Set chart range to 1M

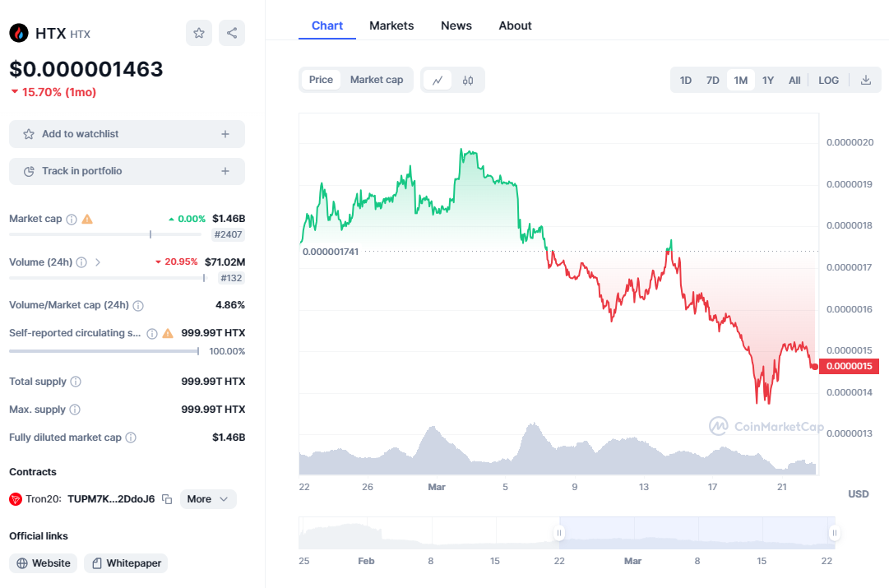click(740, 80)
